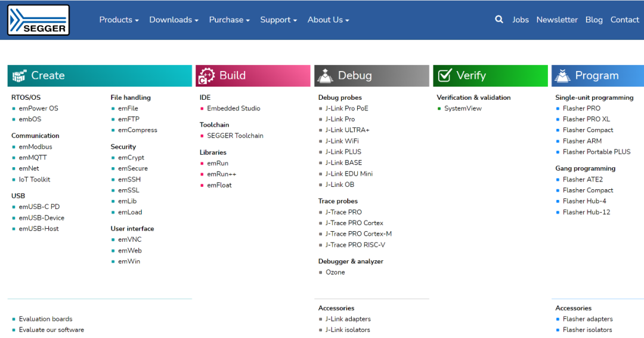Screen dimensions: 644x338
Task: Open J-Link adapters accessories link
Action: click(x=348, y=319)
